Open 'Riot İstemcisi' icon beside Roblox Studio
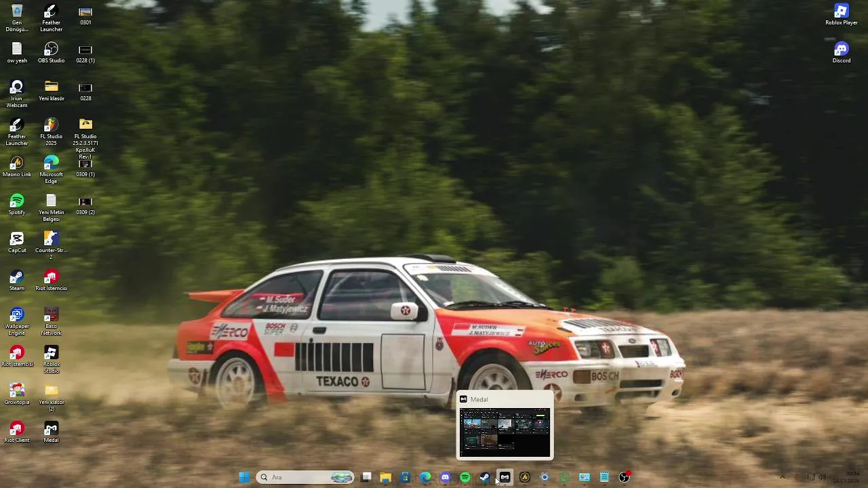The image size is (868, 488). click(17, 357)
